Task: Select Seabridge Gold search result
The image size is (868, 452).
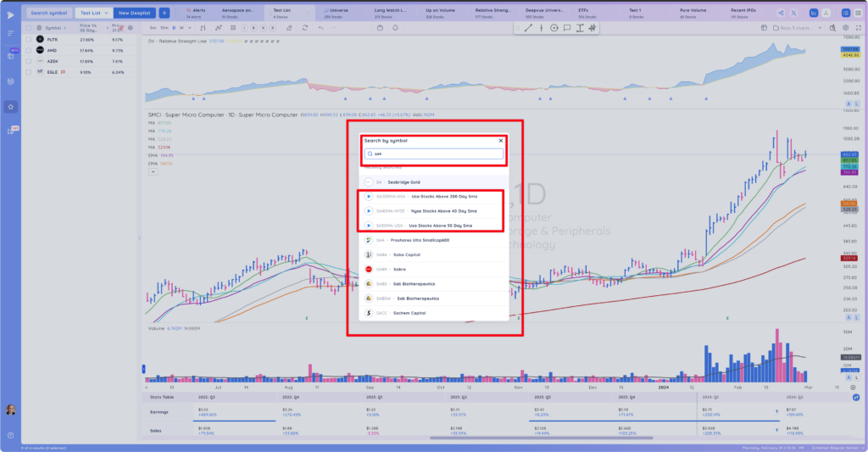Action: [433, 181]
